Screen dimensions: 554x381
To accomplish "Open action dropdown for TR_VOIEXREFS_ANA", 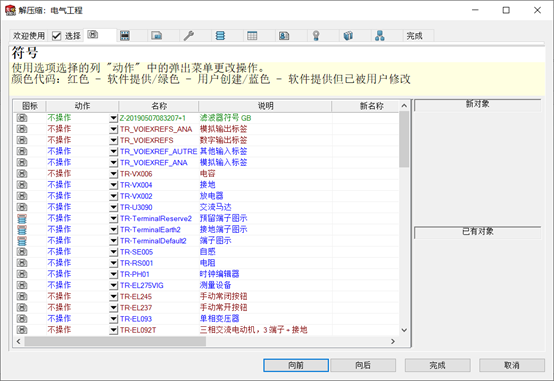I will click(x=113, y=129).
